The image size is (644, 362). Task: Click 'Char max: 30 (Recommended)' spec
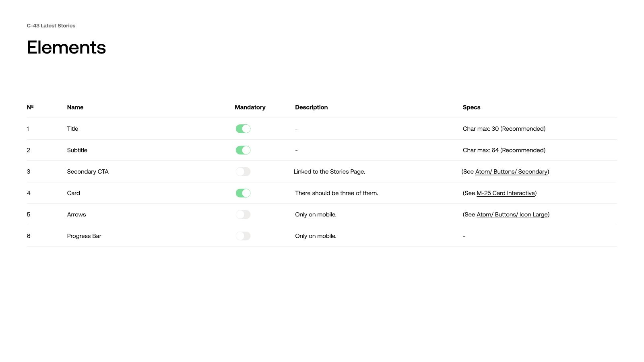(x=504, y=129)
